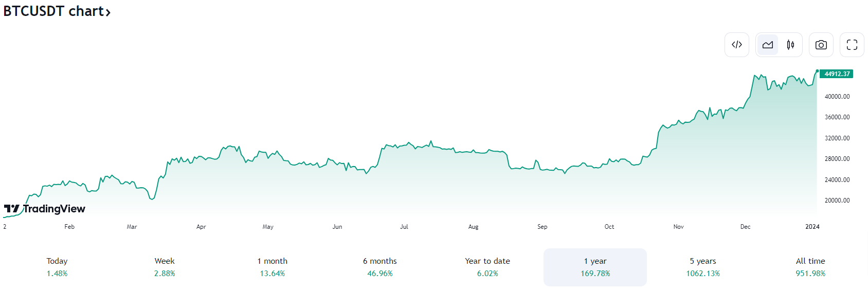Take a chart snapshot with camera icon
This screenshot has height=290, width=868.
point(821,45)
